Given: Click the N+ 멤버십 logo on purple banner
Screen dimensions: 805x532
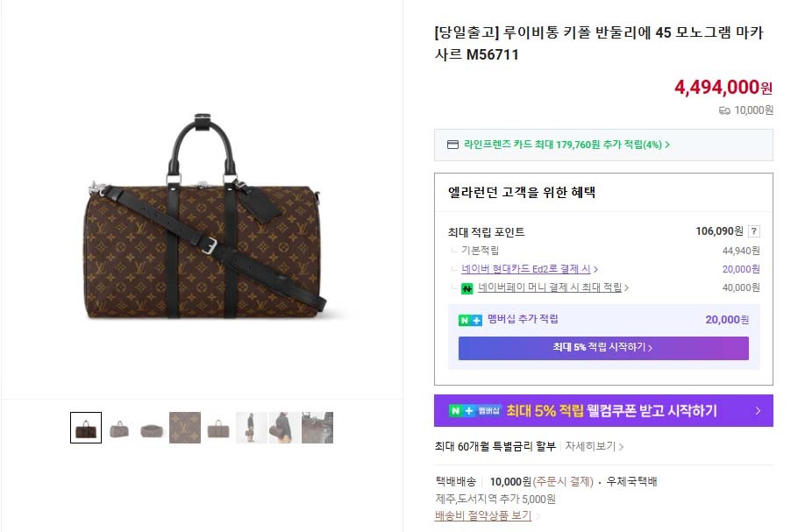Looking at the screenshot, I should tap(474, 410).
